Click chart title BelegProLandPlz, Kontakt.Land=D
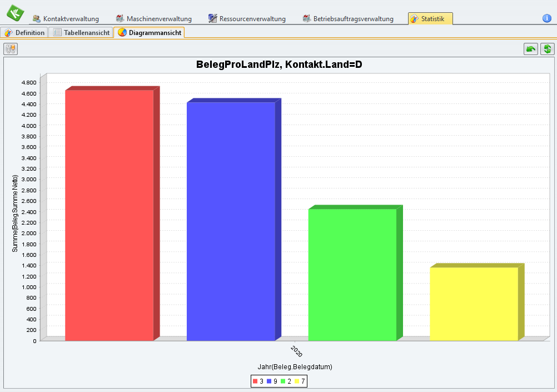Viewport: 557px width, 392px height. [279, 64]
